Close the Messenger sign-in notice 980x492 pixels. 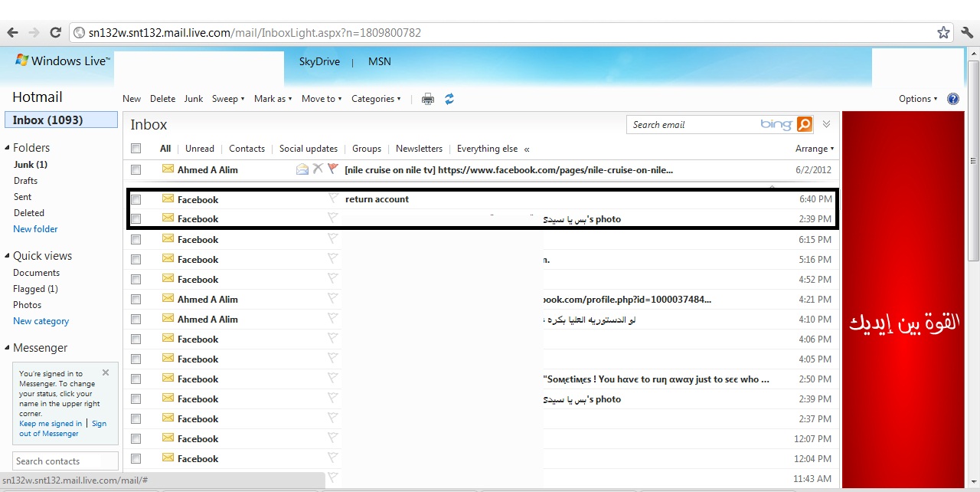[x=106, y=372]
